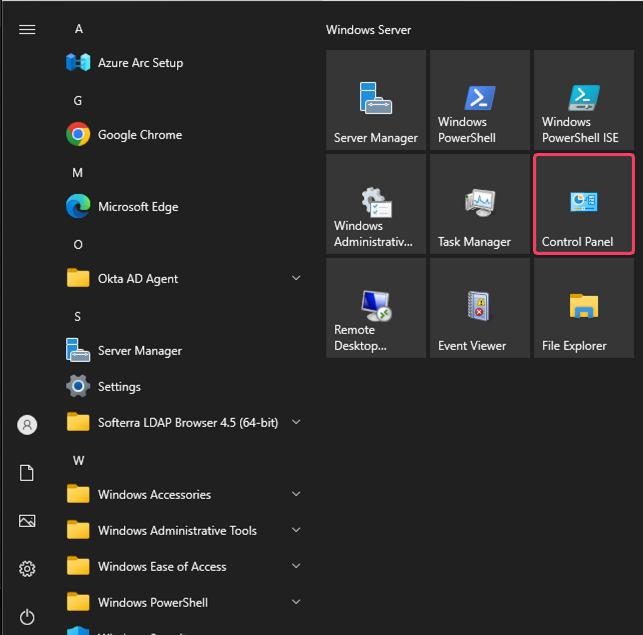Jump using letter header S
The height and width of the screenshot is (635, 643).
click(78, 316)
